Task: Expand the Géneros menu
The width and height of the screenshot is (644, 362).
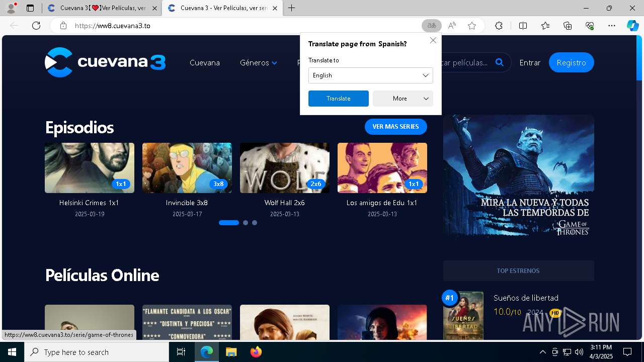Action: pyautogui.click(x=258, y=62)
